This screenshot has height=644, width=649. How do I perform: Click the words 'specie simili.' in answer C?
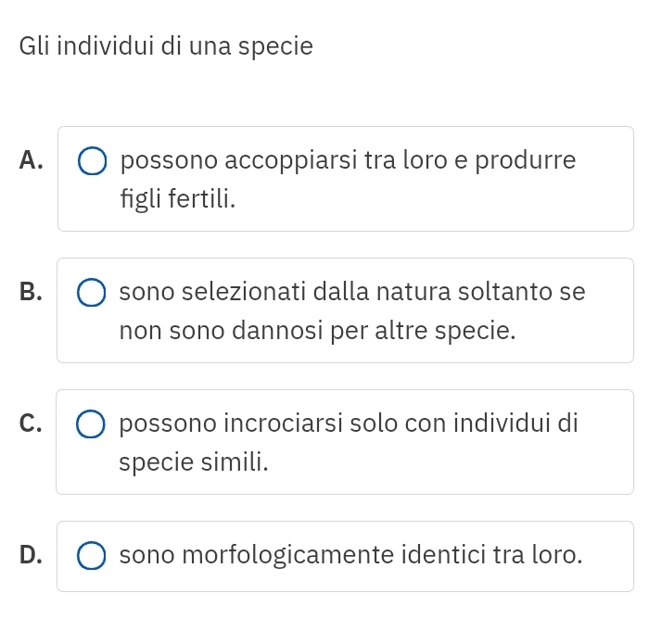(x=194, y=462)
